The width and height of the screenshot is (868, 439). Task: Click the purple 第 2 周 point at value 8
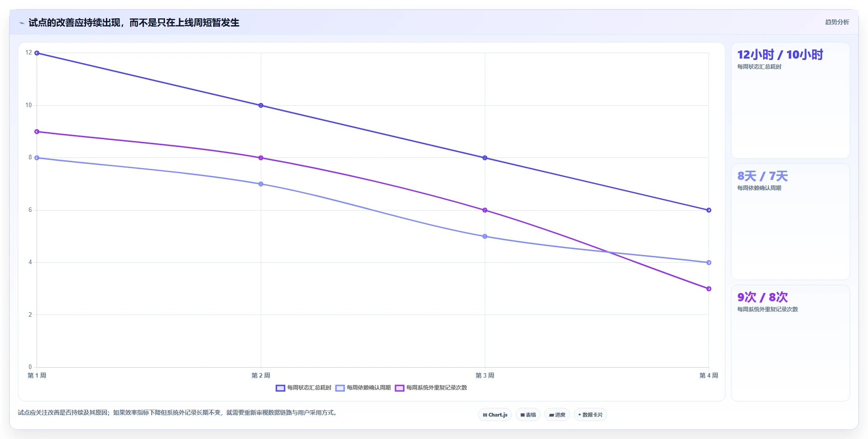click(261, 158)
